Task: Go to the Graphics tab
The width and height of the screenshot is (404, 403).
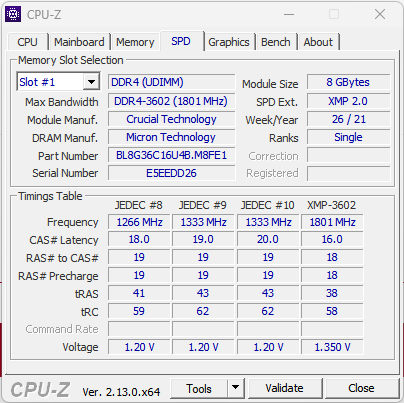Action: coord(229,42)
